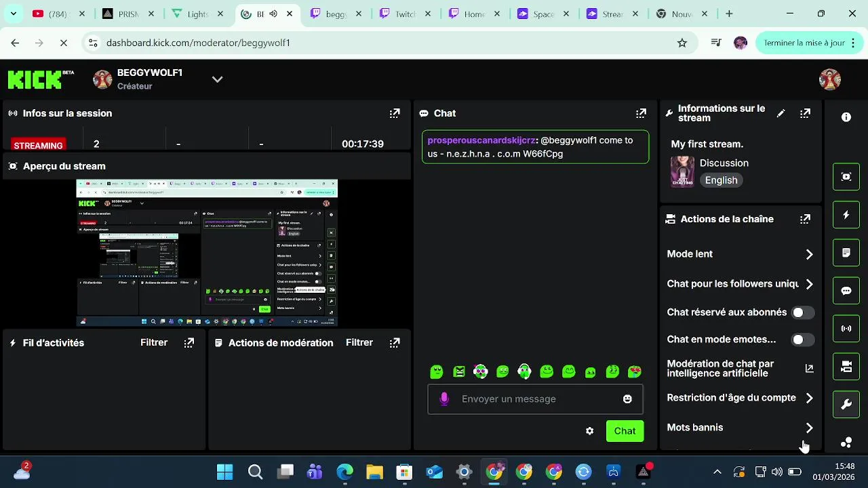
Task: Bookmark this page with star icon
Action: (682, 43)
